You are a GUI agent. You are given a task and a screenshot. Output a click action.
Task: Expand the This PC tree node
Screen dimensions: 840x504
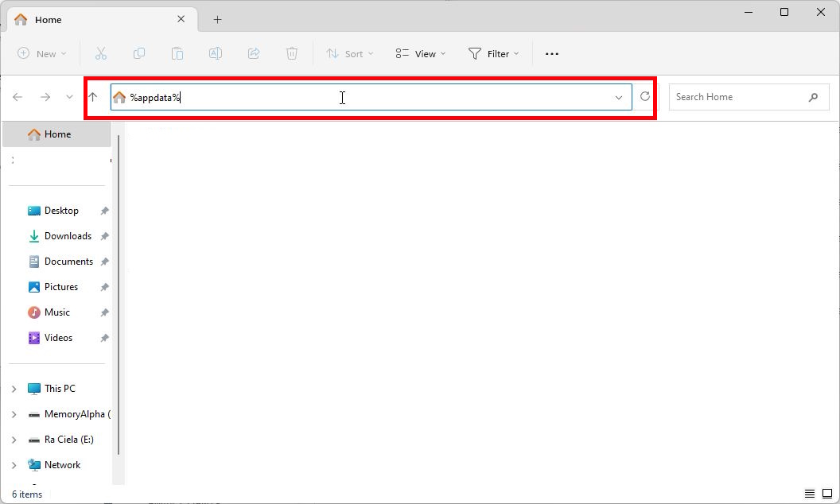(x=14, y=389)
